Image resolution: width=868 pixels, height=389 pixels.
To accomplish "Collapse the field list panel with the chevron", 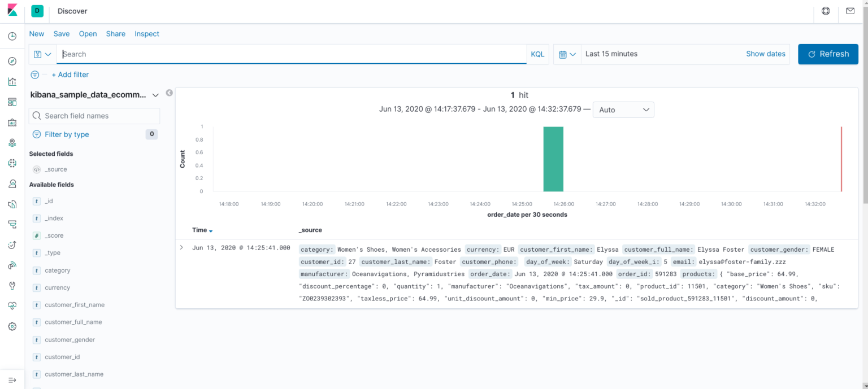I will coord(169,93).
